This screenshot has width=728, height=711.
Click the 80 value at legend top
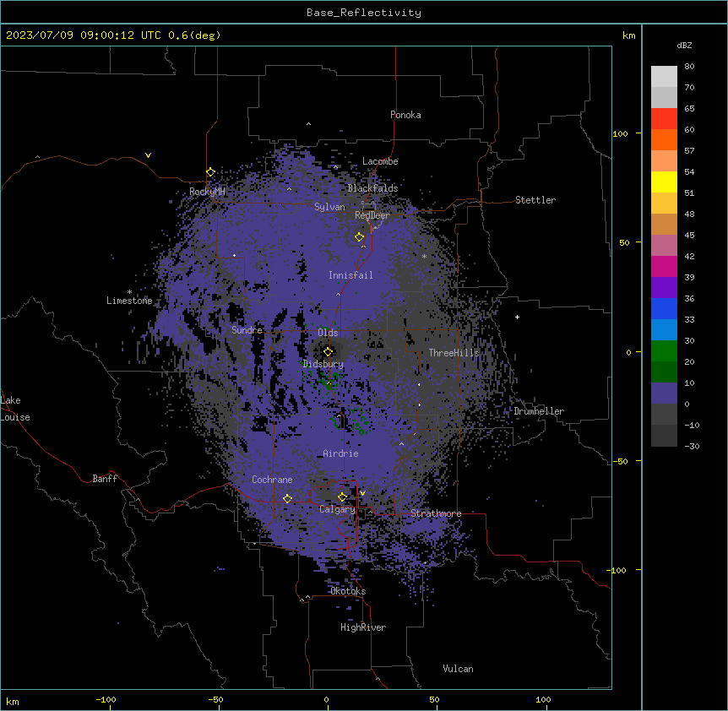click(689, 67)
